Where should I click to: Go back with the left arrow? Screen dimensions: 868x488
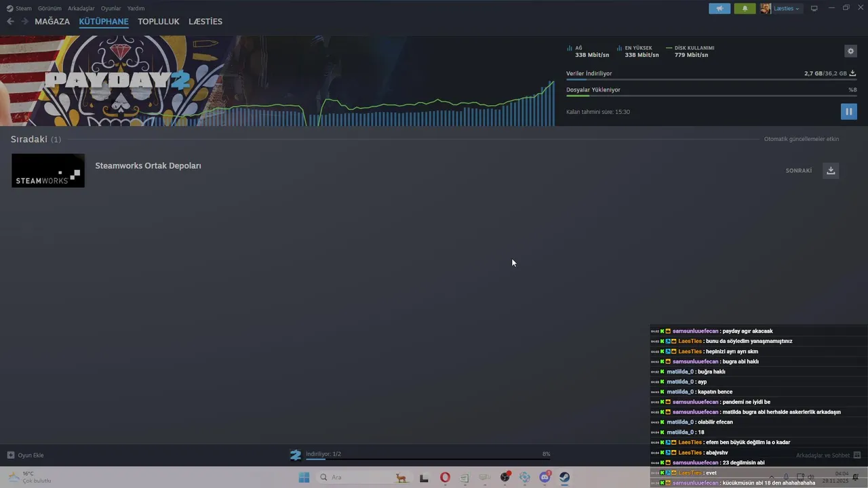pos(10,22)
